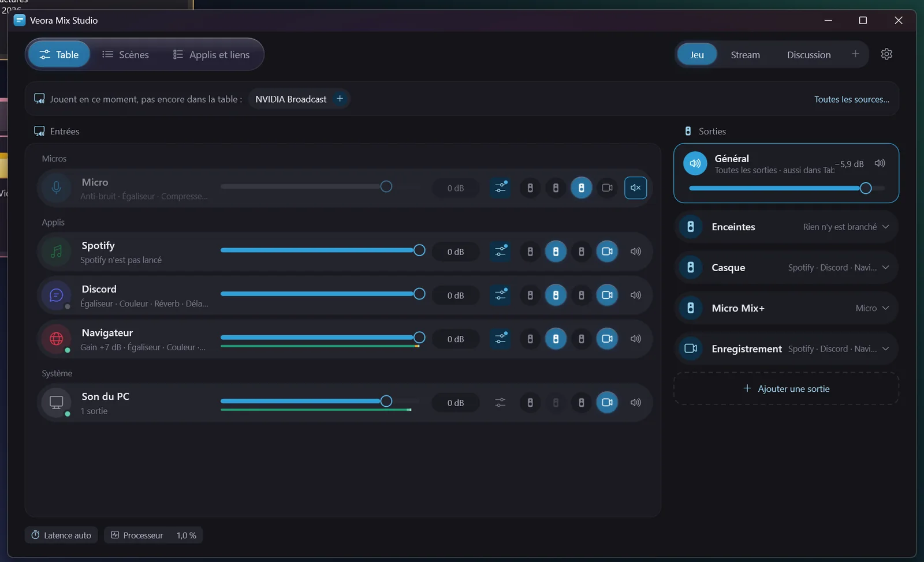The width and height of the screenshot is (924, 562).
Task: Open effects settings for Son du PC
Action: (500, 402)
